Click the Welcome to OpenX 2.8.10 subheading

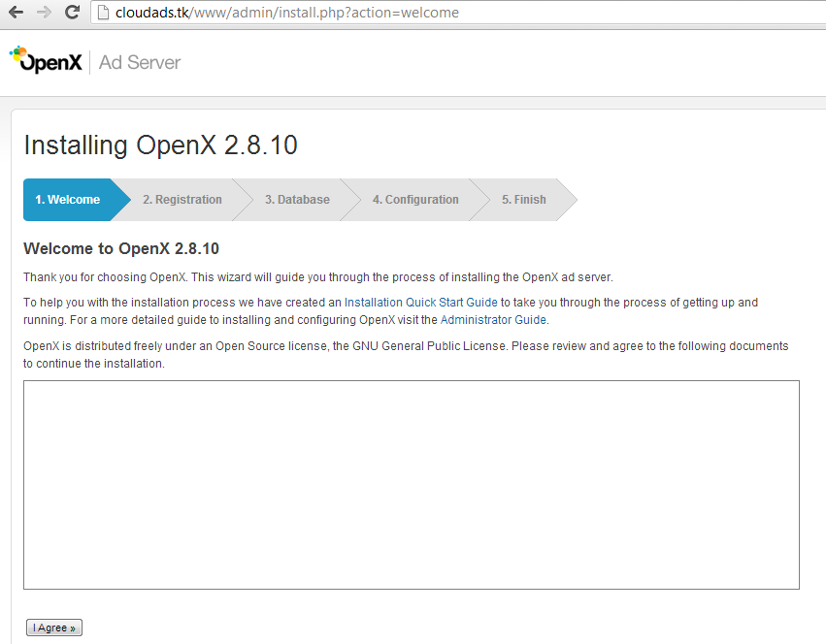[x=121, y=248]
